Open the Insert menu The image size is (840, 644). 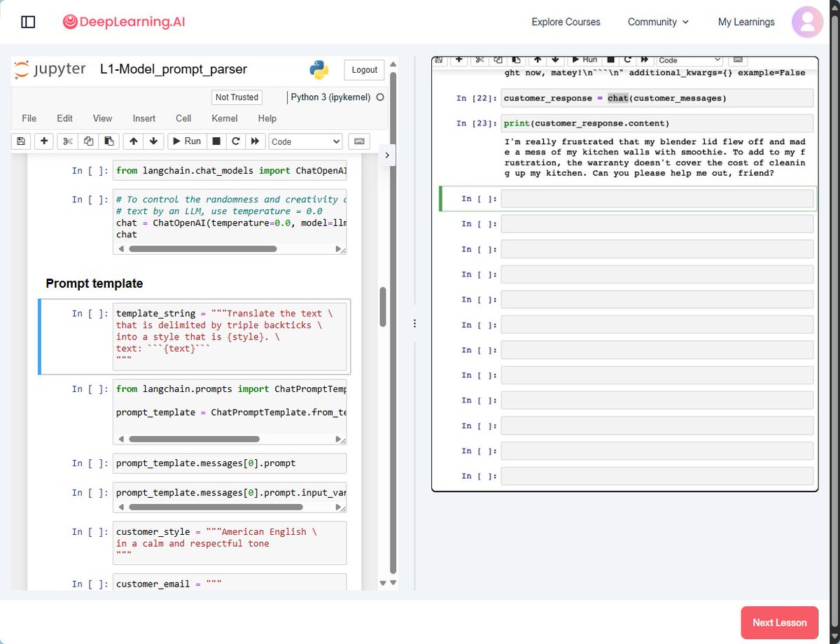[144, 118]
